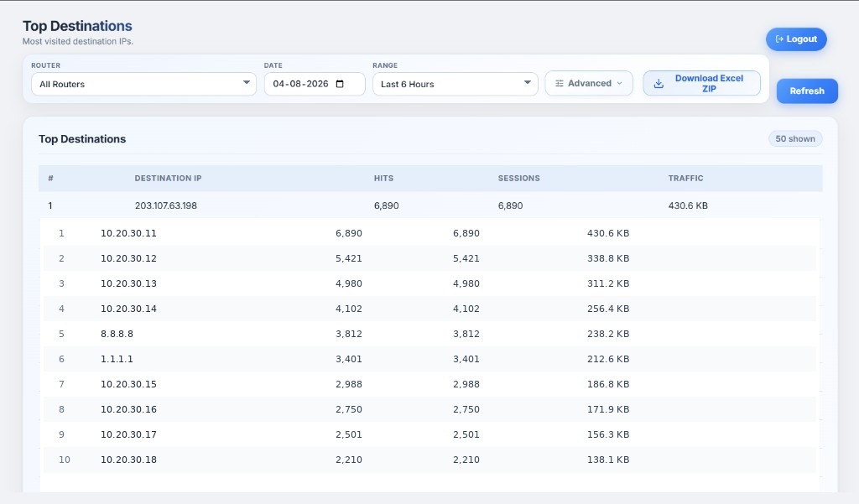The height and width of the screenshot is (504, 859).
Task: Click the Refresh button
Action: (x=807, y=91)
